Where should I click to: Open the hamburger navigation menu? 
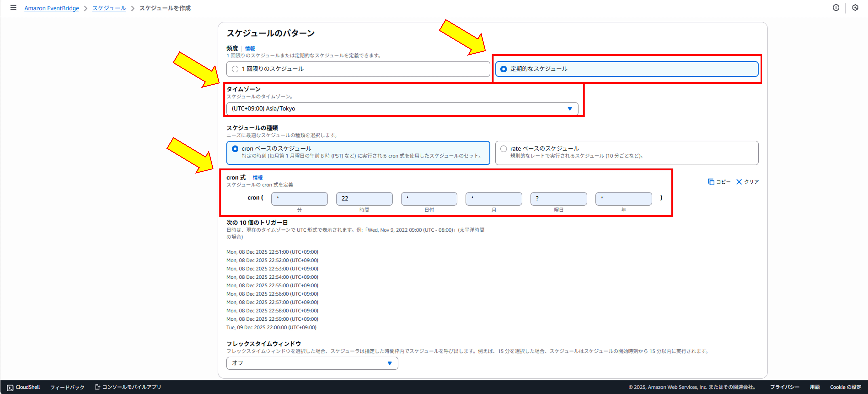(13, 8)
